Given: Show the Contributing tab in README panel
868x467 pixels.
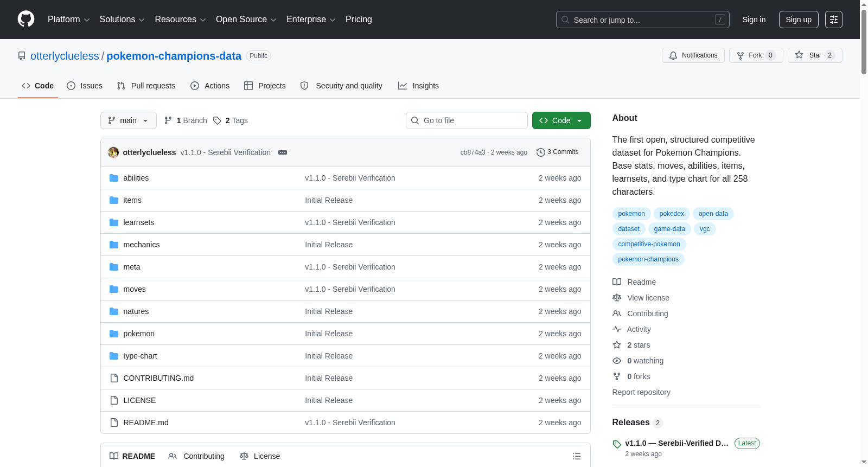Looking at the screenshot, I should coord(196,456).
